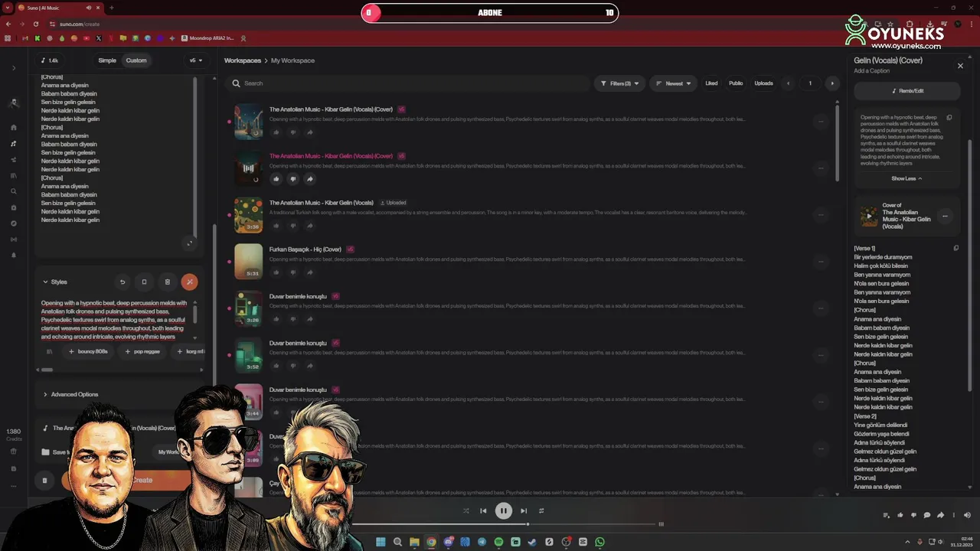Image resolution: width=980 pixels, height=551 pixels.
Task: Clear styles with the trash icon
Action: 168,282
